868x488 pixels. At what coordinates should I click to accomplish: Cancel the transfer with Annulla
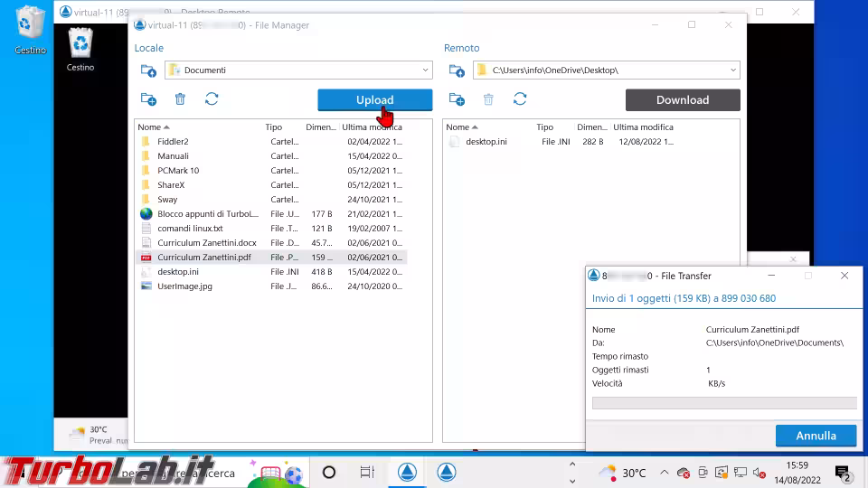point(816,436)
